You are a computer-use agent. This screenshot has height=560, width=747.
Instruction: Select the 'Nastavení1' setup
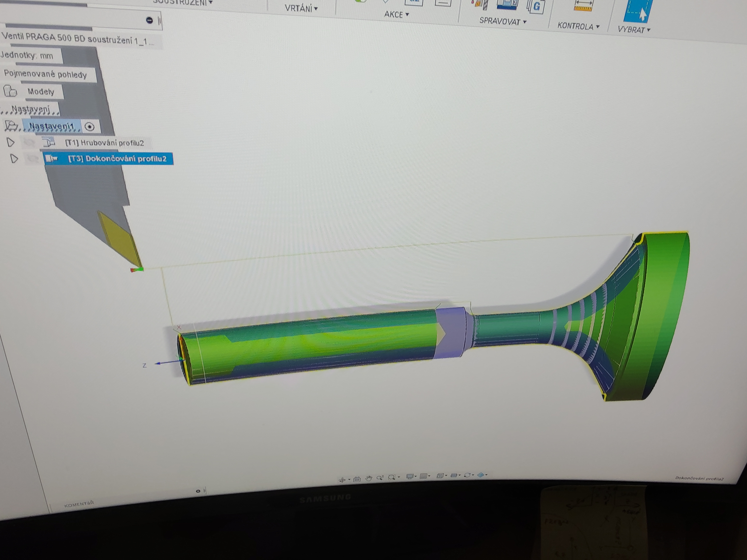point(51,126)
